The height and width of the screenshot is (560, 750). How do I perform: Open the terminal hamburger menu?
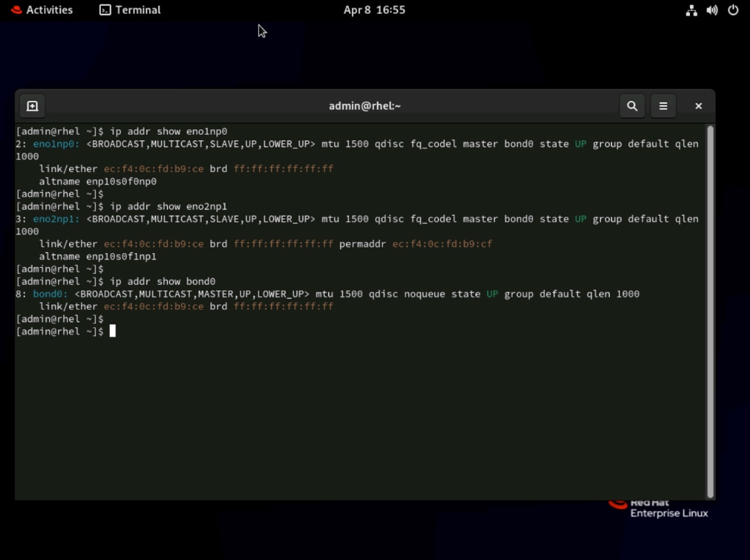point(663,106)
